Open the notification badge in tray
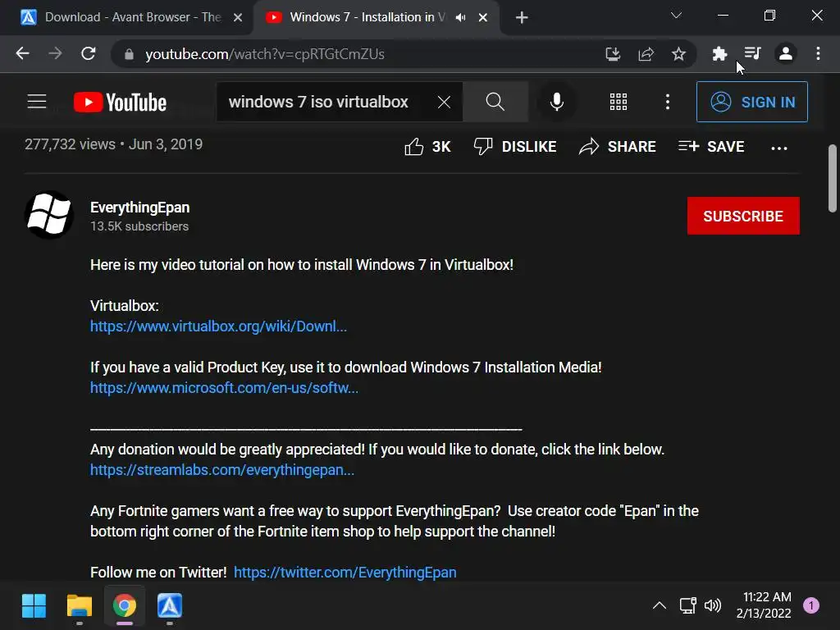Image resolution: width=840 pixels, height=630 pixels. (x=811, y=605)
